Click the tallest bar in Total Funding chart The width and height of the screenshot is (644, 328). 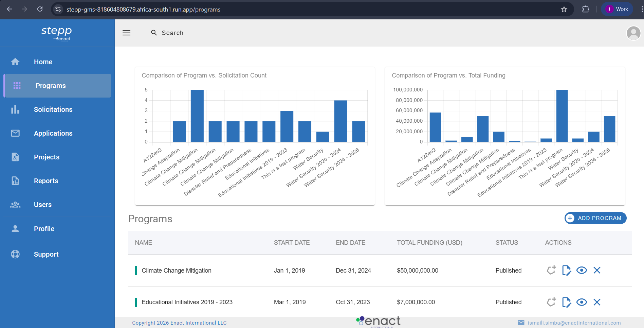pyautogui.click(x=562, y=116)
